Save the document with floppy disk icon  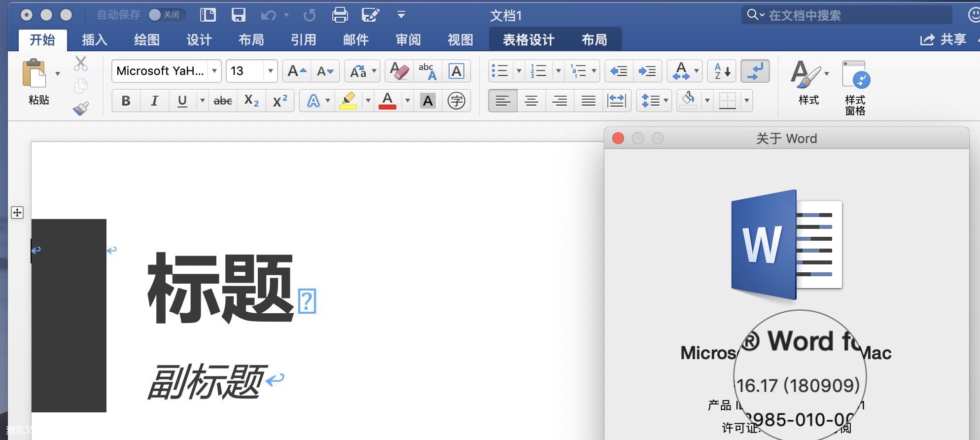coord(239,15)
